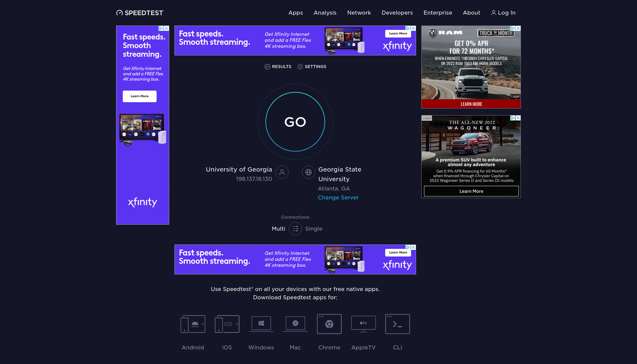The image size is (637, 364).
Task: Open the Enterprise menu
Action: [438, 13]
